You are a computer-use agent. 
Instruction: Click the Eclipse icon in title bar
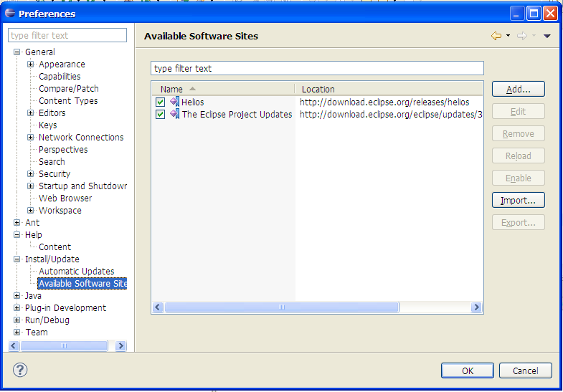point(10,14)
